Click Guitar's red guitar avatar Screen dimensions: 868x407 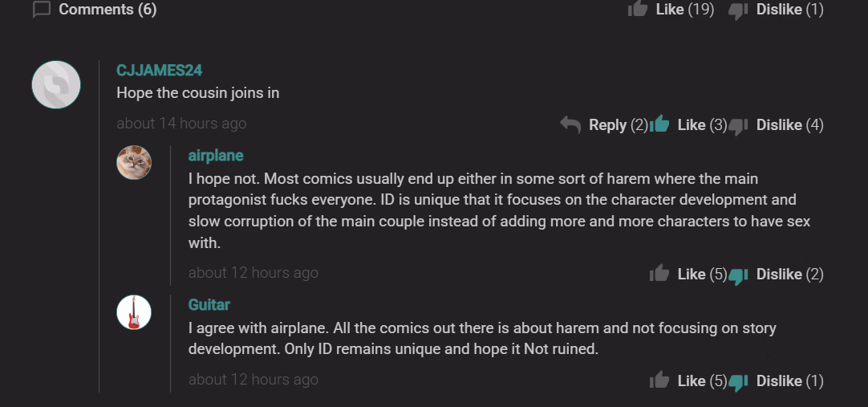[134, 312]
